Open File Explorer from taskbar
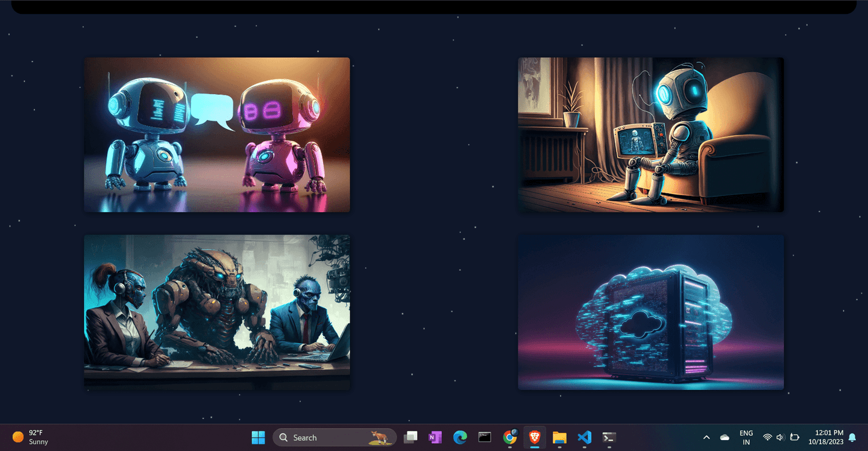 [559, 437]
